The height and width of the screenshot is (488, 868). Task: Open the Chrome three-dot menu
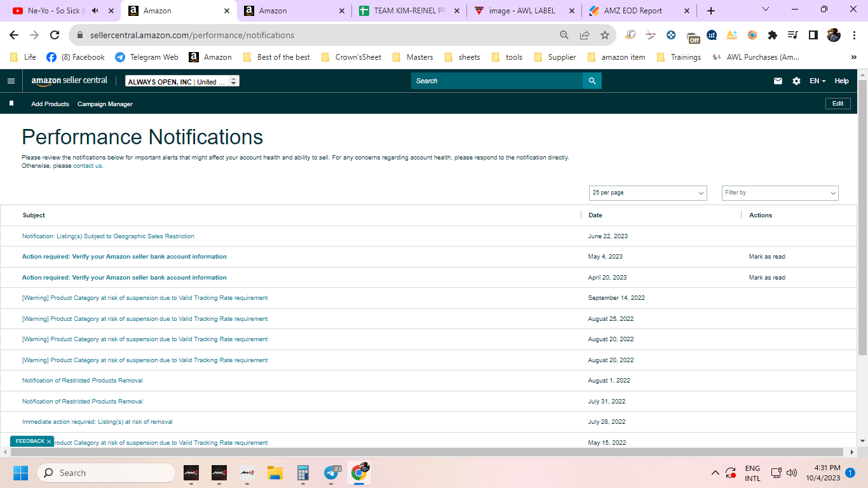point(854,35)
